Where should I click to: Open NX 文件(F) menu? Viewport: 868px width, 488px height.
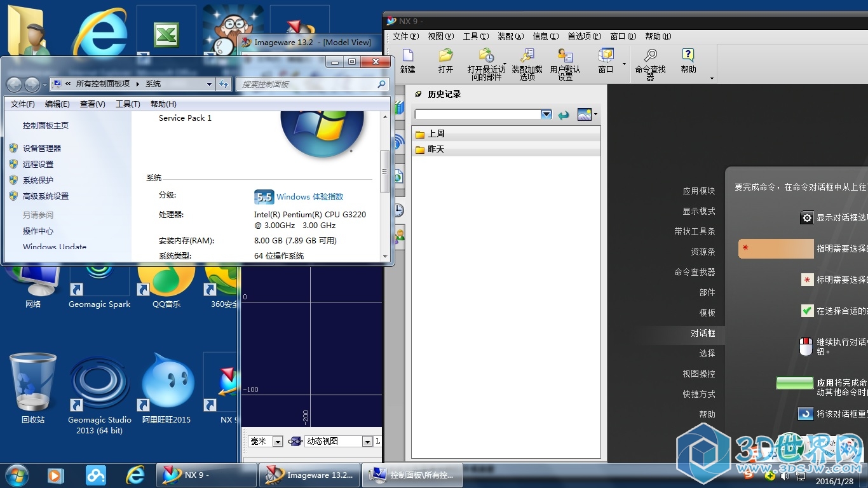pyautogui.click(x=405, y=36)
